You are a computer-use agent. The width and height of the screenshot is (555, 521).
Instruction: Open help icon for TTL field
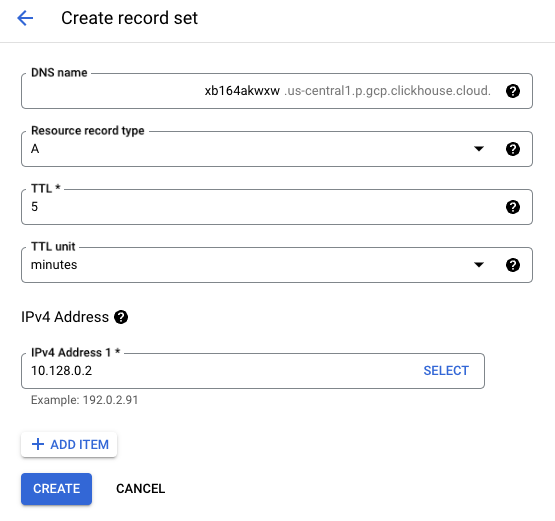[513, 207]
